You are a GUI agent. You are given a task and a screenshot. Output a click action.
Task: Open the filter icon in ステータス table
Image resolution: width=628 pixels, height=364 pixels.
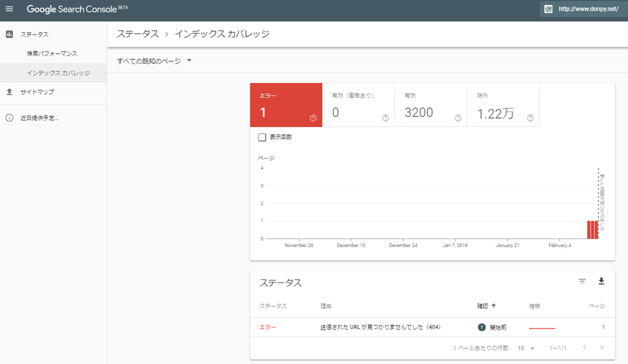coord(583,281)
